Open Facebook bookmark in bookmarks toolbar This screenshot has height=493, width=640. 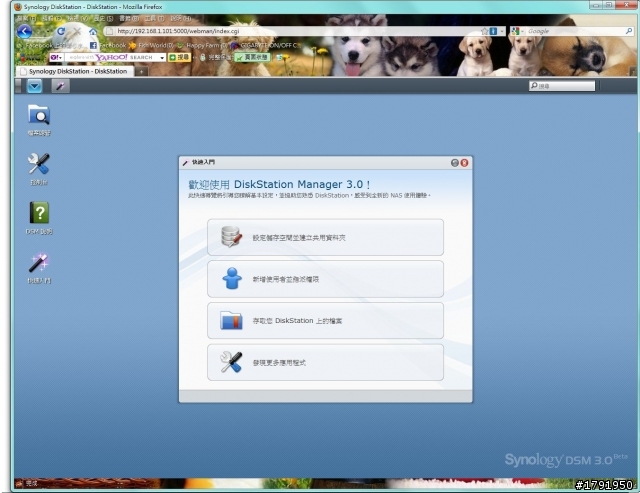click(x=108, y=45)
